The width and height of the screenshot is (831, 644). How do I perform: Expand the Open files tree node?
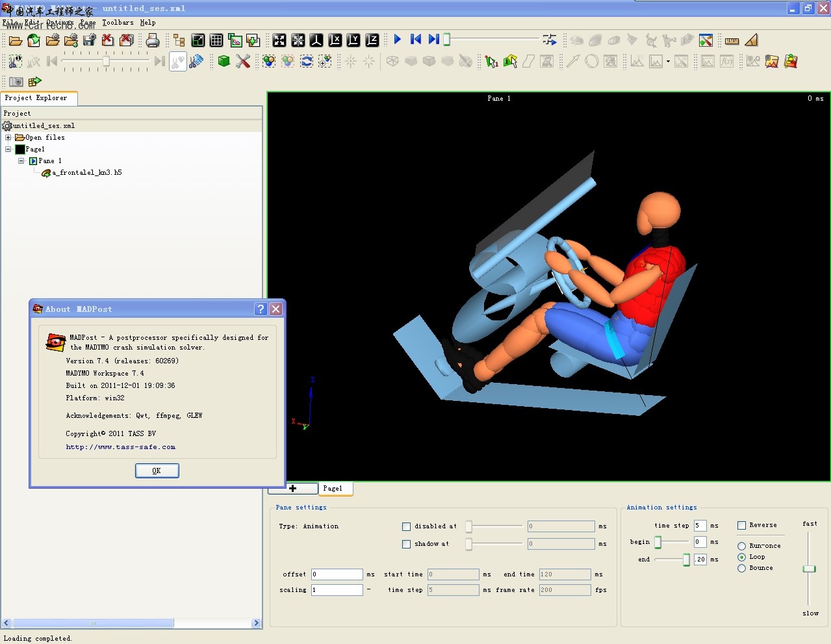click(8, 137)
